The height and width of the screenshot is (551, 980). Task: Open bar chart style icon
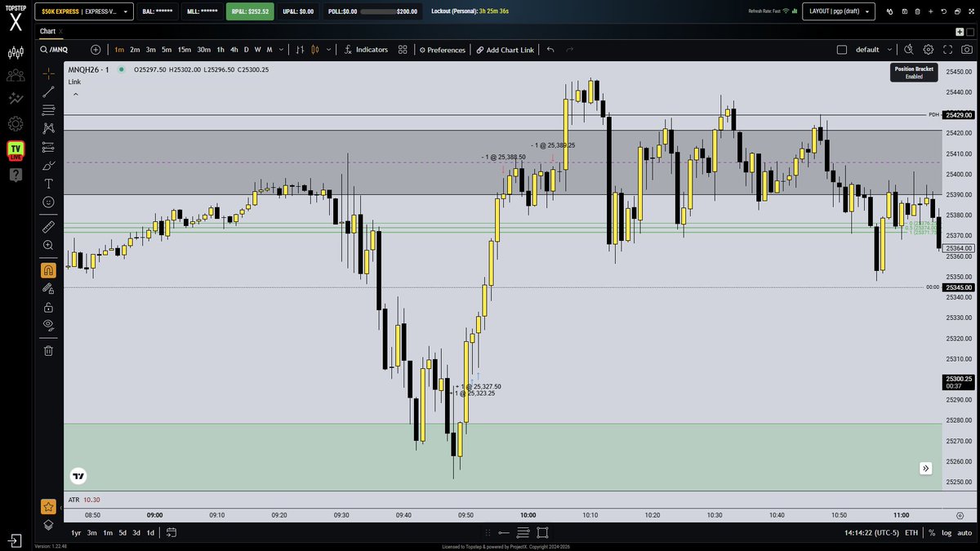(301, 50)
